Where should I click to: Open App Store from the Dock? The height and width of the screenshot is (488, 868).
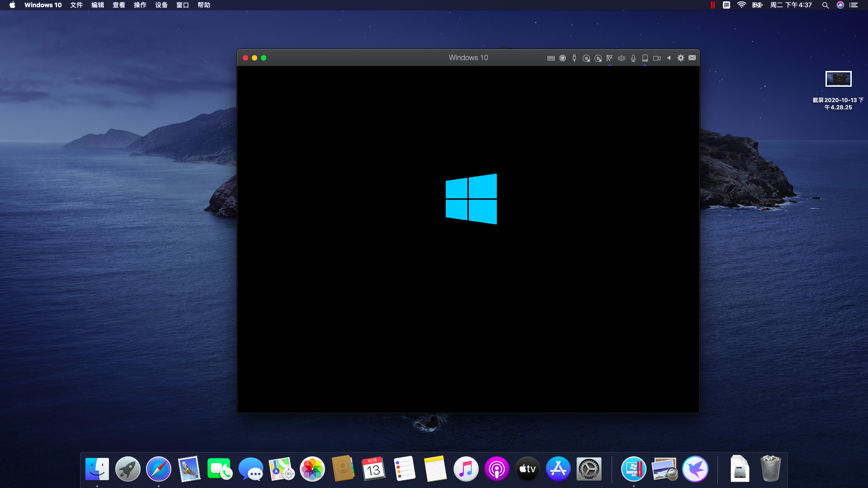click(x=558, y=469)
